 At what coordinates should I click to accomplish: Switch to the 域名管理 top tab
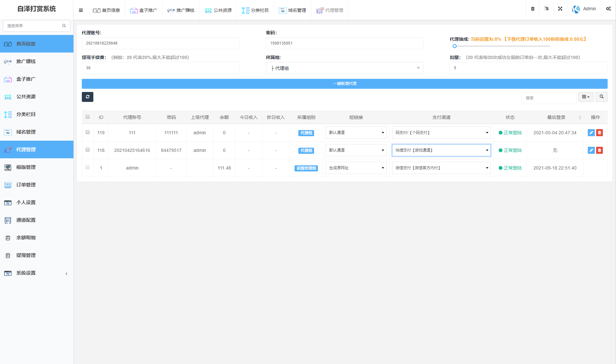tap(292, 10)
